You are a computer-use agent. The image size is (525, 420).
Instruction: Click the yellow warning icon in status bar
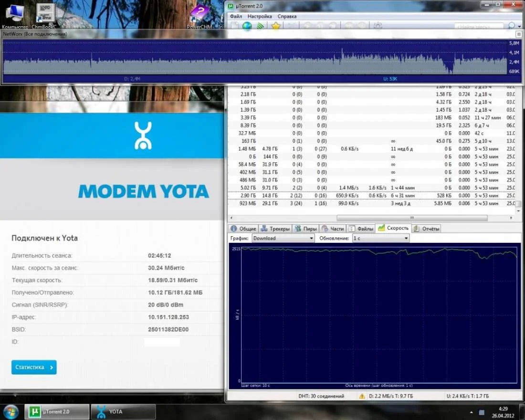362,396
